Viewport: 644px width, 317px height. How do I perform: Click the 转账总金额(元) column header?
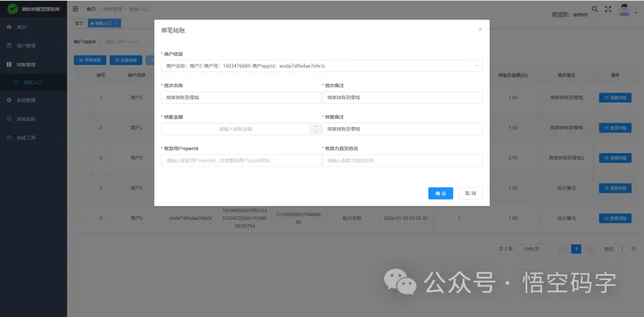513,75
